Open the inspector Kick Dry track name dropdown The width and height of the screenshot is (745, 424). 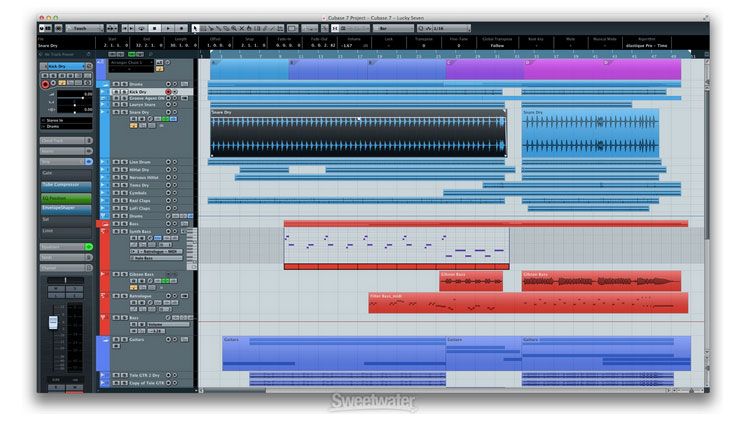(66, 66)
